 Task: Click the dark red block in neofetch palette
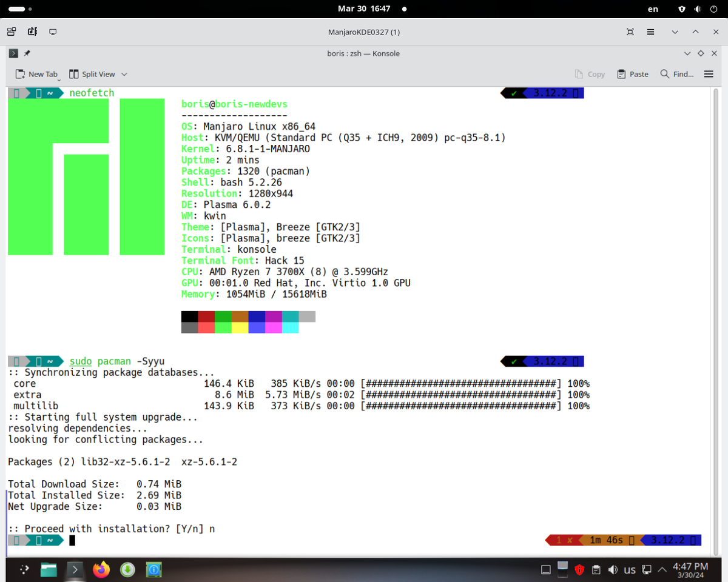tap(206, 316)
